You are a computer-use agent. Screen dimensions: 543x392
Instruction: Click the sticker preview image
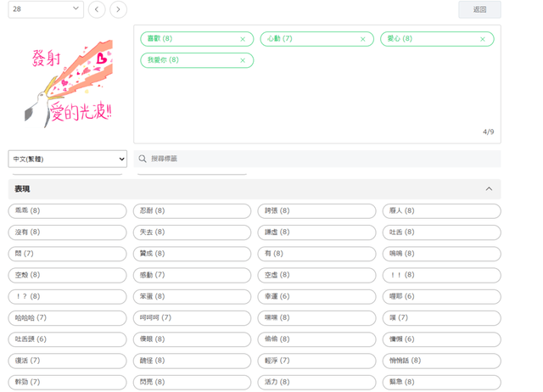[68, 85]
